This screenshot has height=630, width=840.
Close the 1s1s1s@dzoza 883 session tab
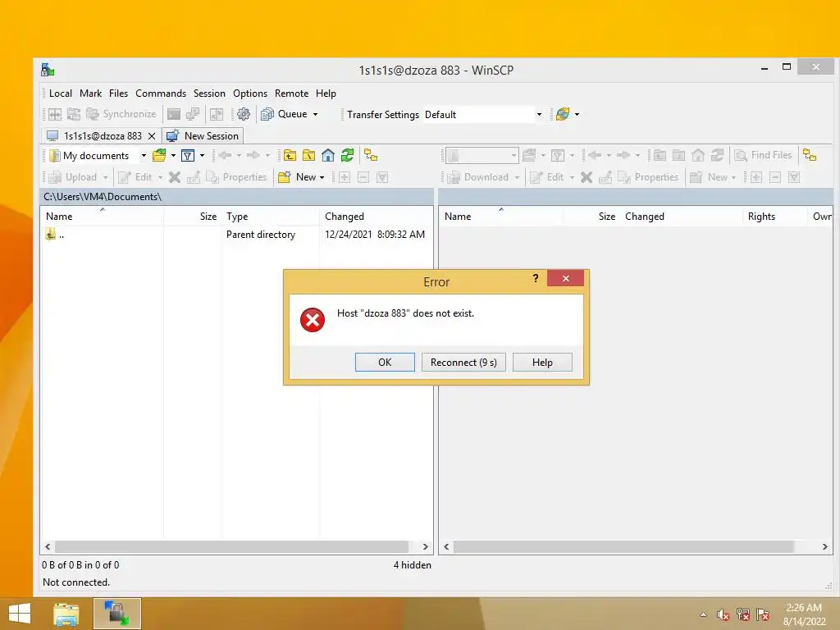152,136
